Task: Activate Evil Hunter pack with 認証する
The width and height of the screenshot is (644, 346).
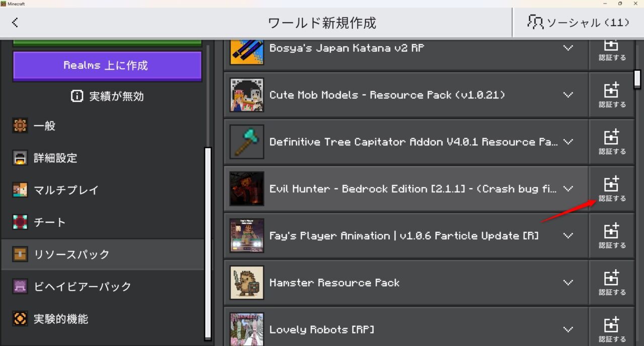Action: point(612,189)
